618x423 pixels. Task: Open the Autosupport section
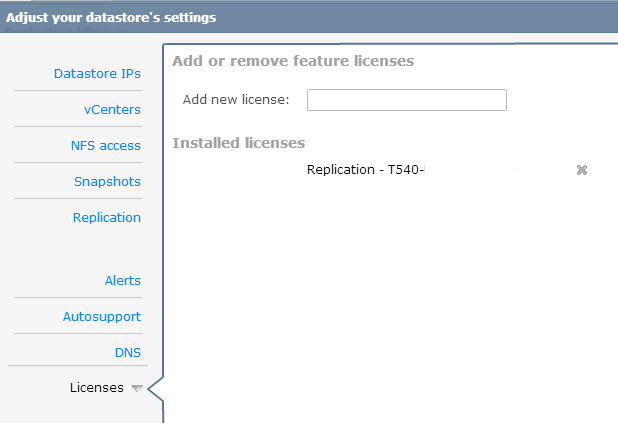tap(102, 317)
